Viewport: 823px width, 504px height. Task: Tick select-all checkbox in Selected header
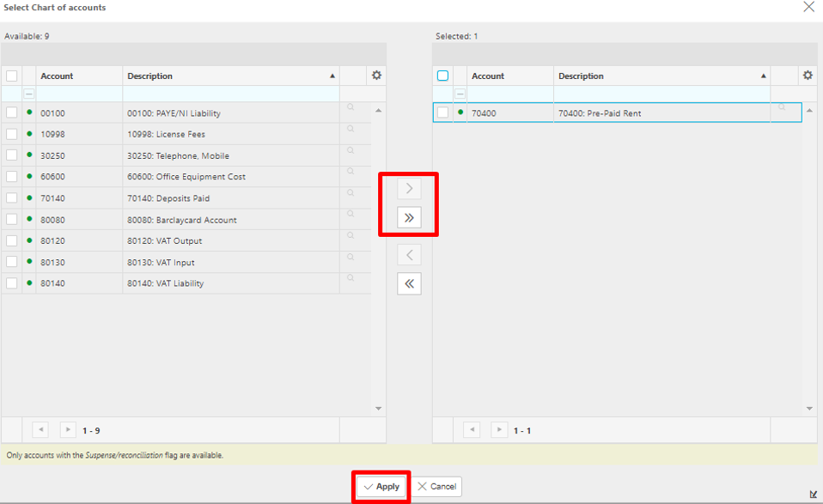[443, 76]
